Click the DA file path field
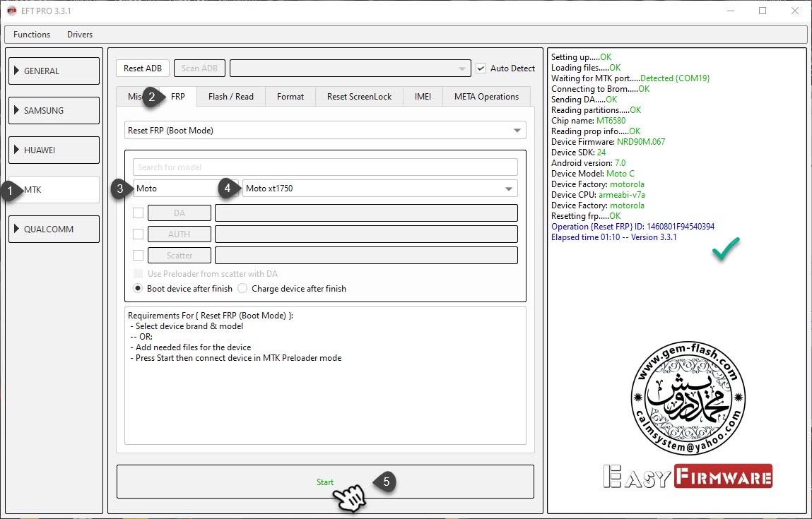Viewport: 812px width, 519px height. [x=366, y=213]
